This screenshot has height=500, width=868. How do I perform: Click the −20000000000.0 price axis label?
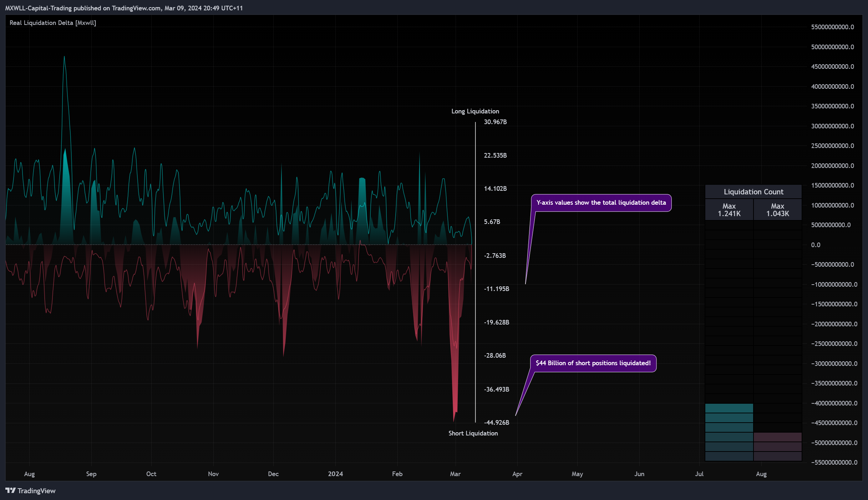coord(834,324)
